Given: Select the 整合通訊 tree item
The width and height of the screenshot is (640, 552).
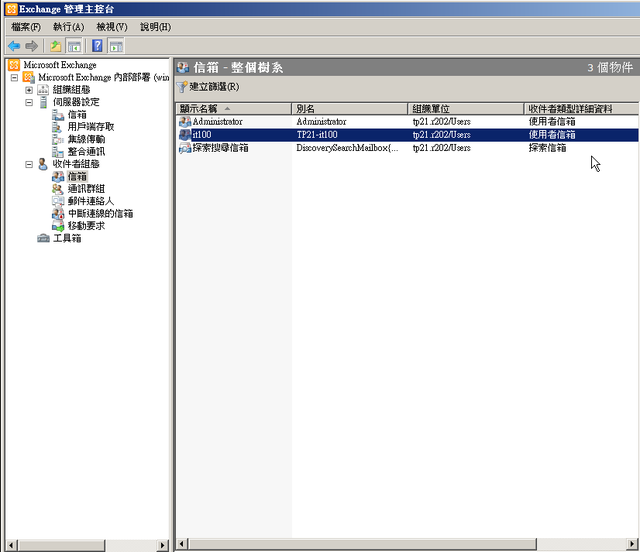Looking at the screenshot, I should pyautogui.click(x=86, y=152).
